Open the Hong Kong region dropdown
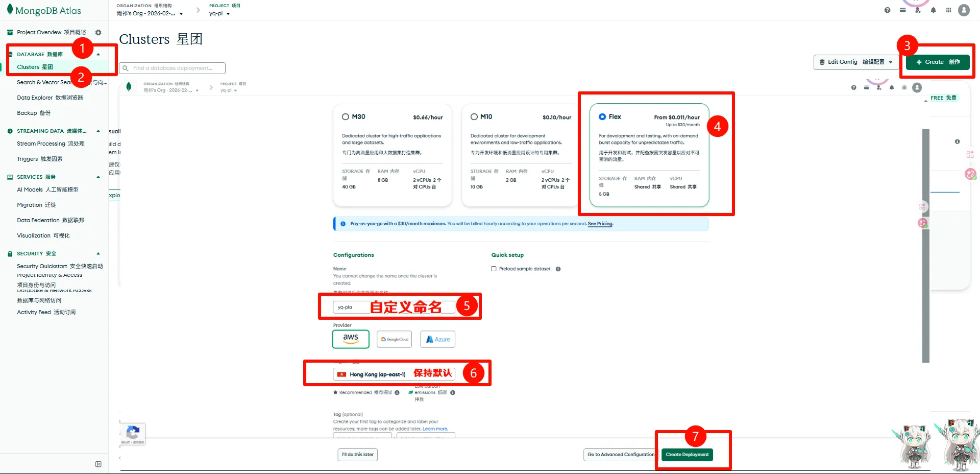The height and width of the screenshot is (474, 980). tap(394, 374)
